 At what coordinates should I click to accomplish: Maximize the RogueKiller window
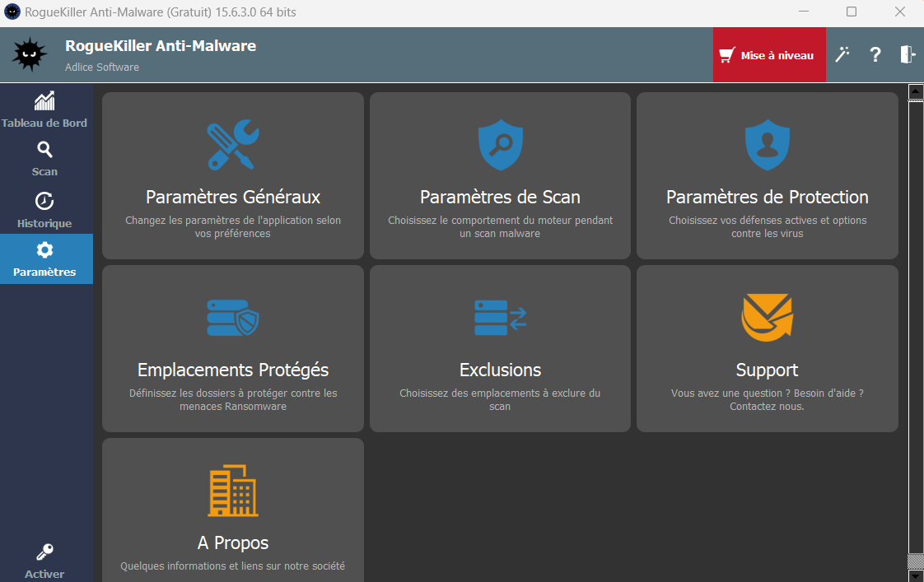(x=852, y=12)
